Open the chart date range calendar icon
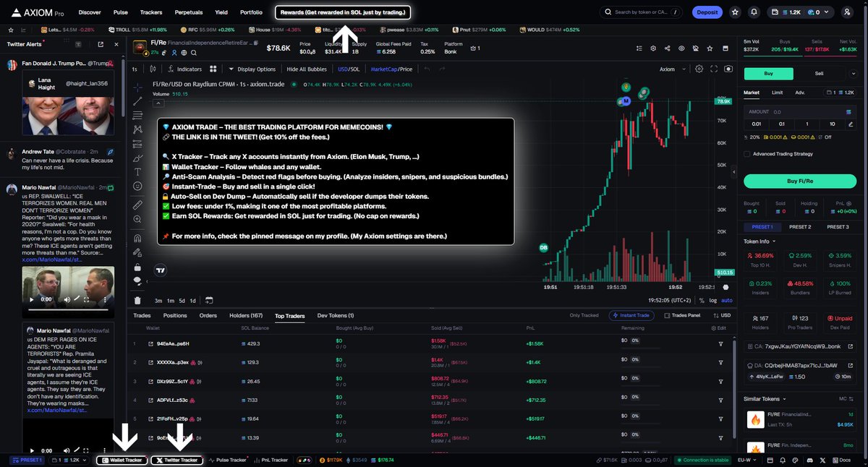The image size is (868, 467). (208, 300)
